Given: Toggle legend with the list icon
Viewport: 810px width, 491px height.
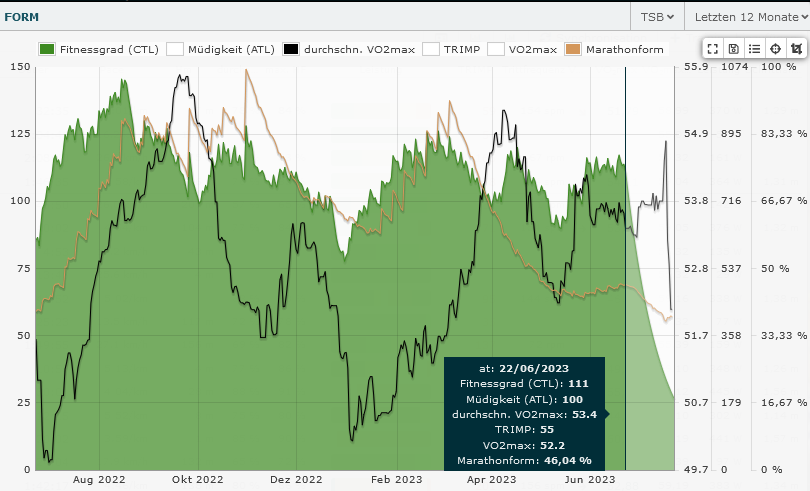Looking at the screenshot, I should tap(754, 48).
